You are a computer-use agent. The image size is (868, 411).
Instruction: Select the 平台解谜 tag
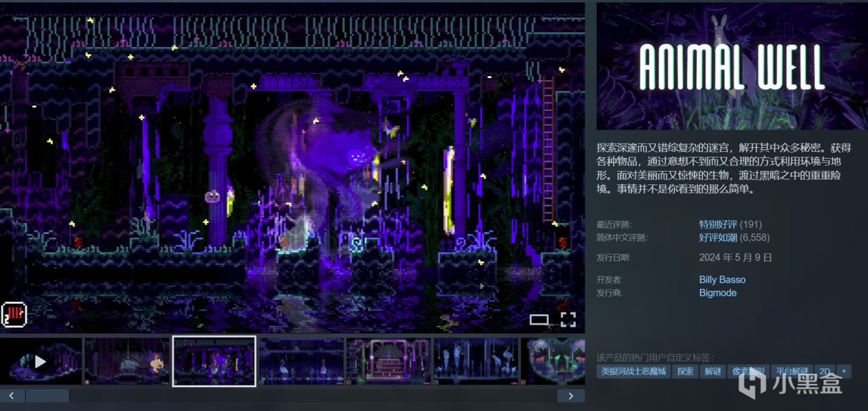point(792,372)
